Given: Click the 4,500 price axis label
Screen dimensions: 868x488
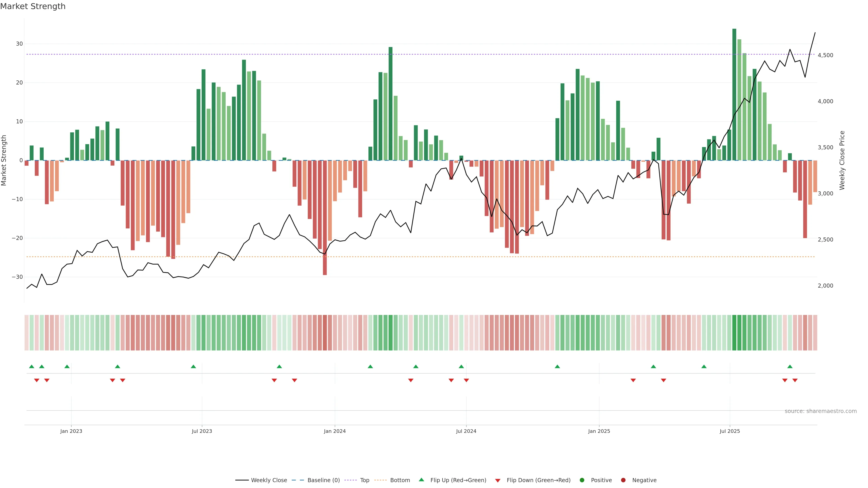Looking at the screenshot, I should [x=825, y=55].
